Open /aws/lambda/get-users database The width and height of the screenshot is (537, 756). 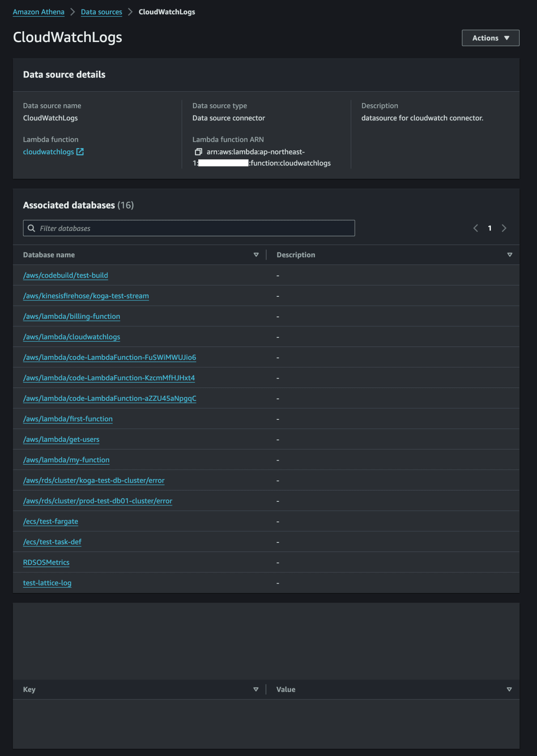click(x=61, y=440)
